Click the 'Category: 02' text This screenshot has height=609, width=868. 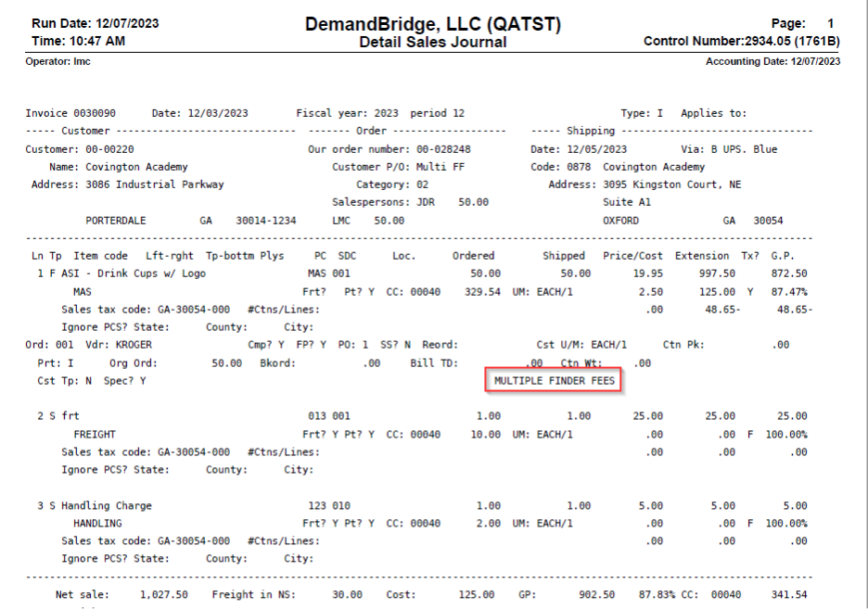point(392,184)
